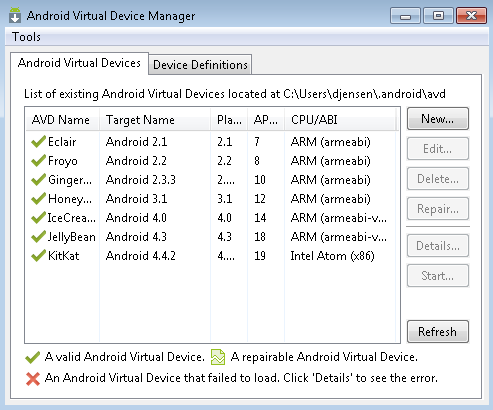This screenshot has height=410, width=493.
Task: Select the Eclair AVD row
Action: click(212, 142)
